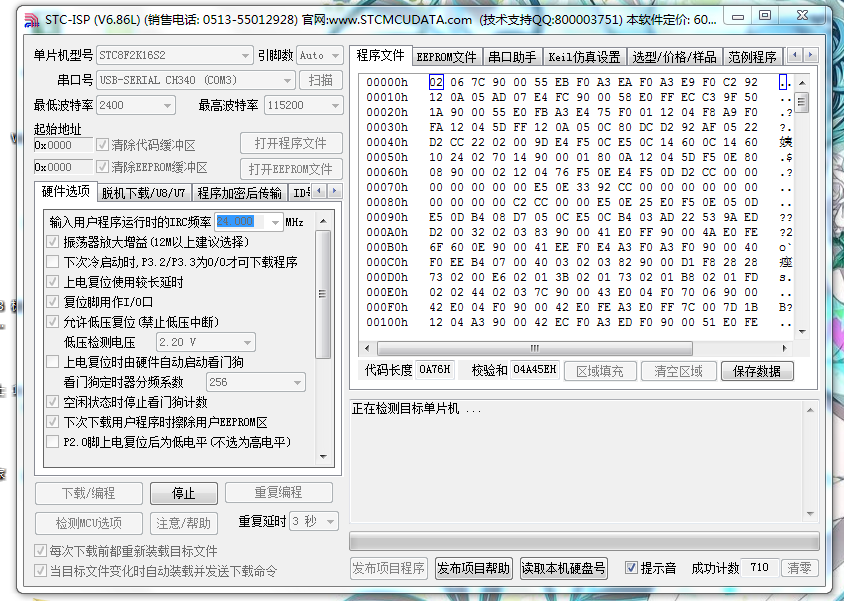Click the 保存数据 button
The image size is (844, 601).
(x=757, y=371)
